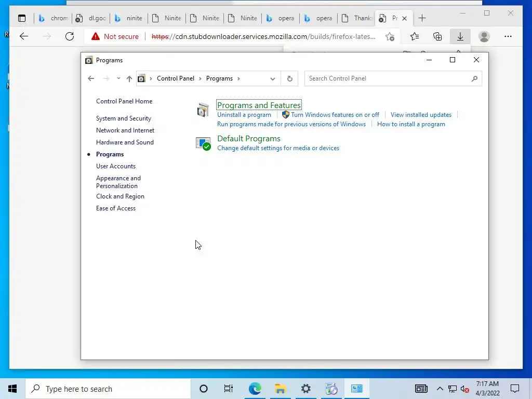Open Clock and Region category
The width and height of the screenshot is (532, 399).
pos(120,196)
